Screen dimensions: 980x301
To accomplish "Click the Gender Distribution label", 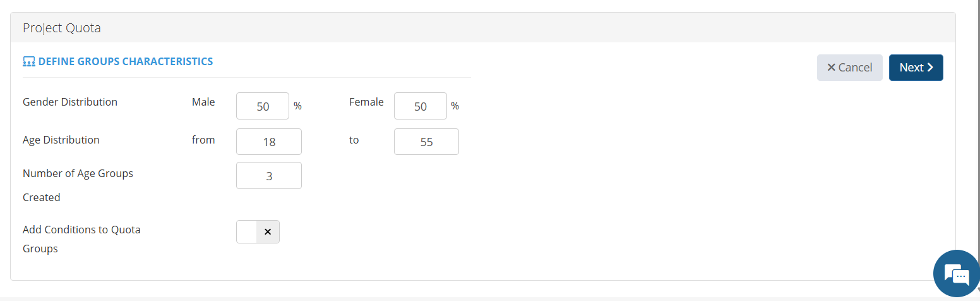I will [70, 102].
